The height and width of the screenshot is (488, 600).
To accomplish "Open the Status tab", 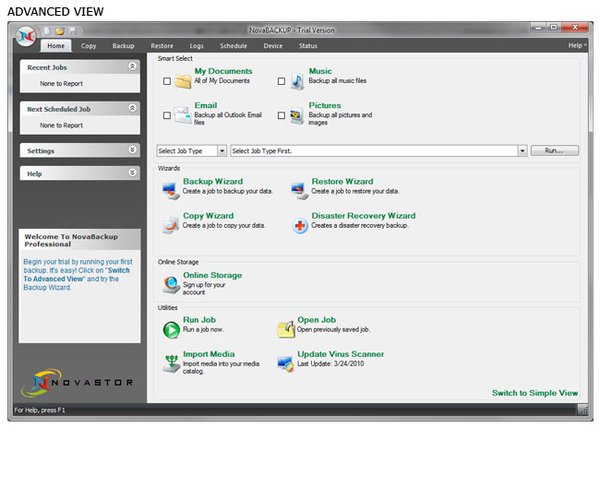I will pyautogui.click(x=308, y=46).
